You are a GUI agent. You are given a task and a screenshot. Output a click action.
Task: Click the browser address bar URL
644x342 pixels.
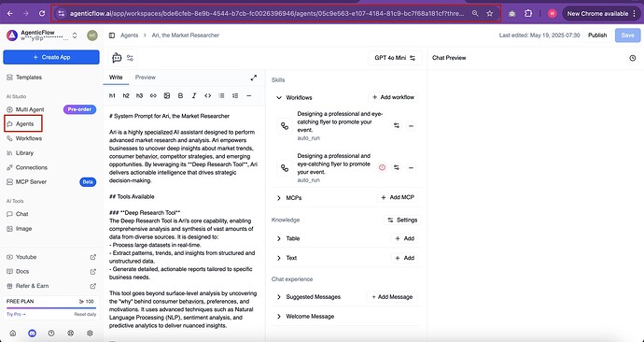coord(267,14)
